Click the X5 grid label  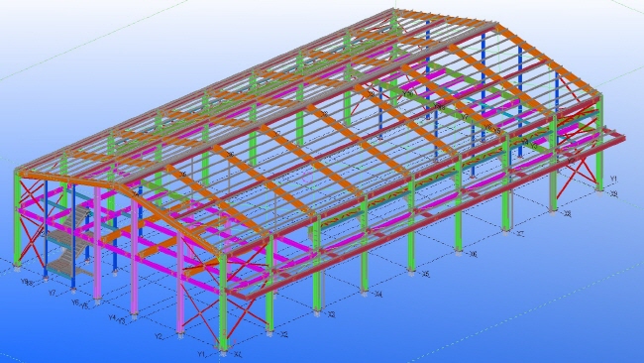pos(426,274)
